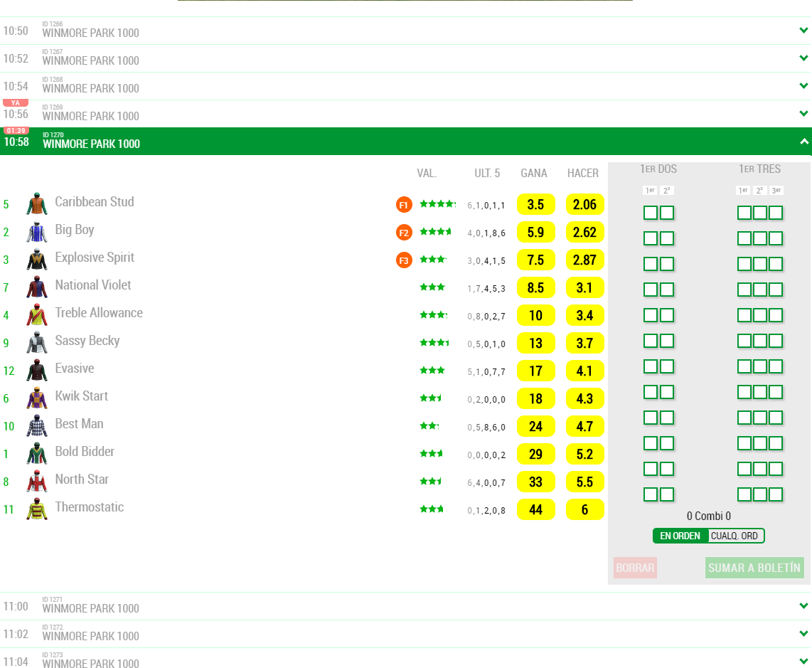Click National Violet's jockey silk icon
The width and height of the screenshot is (812, 668).
37,287
